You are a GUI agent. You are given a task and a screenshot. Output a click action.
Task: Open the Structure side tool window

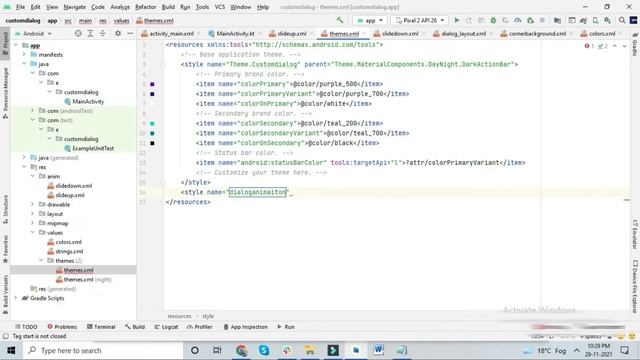pyautogui.click(x=5, y=209)
